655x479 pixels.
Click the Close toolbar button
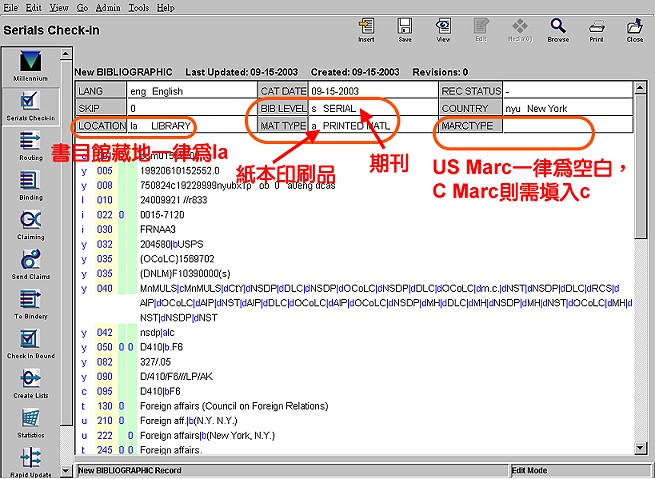click(x=635, y=29)
